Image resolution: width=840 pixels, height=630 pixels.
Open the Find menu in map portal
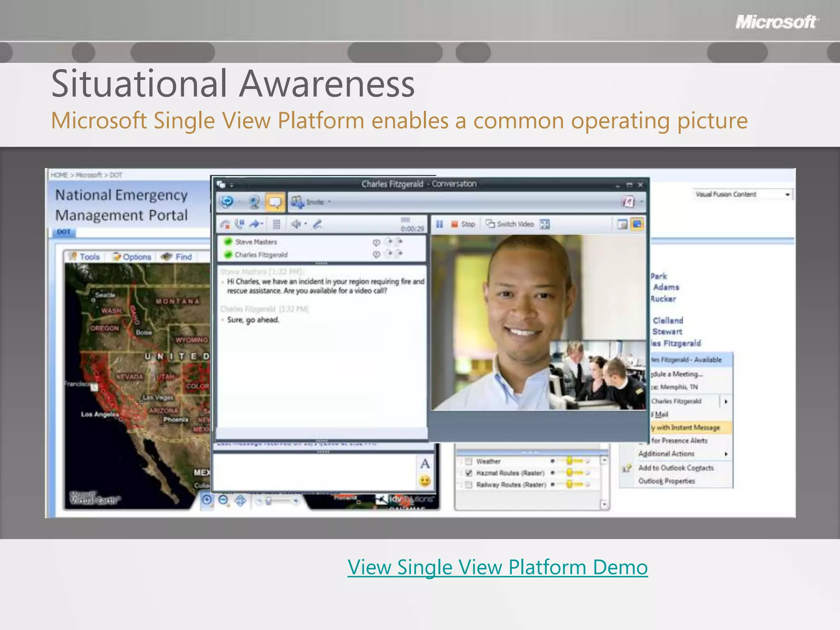pyautogui.click(x=176, y=257)
